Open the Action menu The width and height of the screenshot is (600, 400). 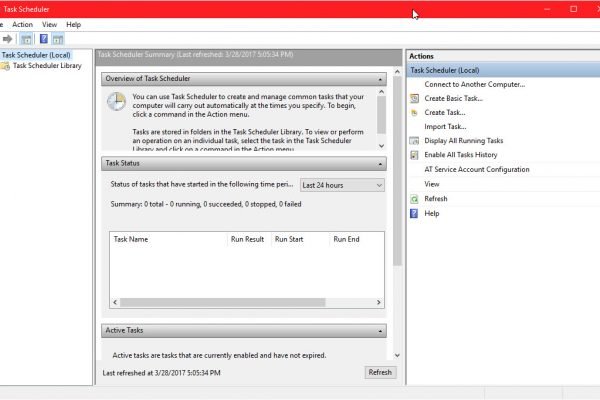click(23, 24)
